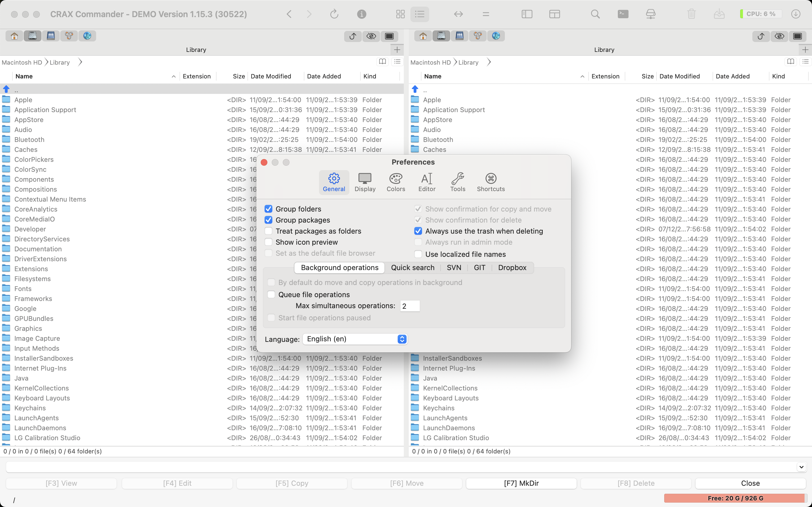Expand the command line history dropdown
The image size is (812, 507).
(801, 467)
